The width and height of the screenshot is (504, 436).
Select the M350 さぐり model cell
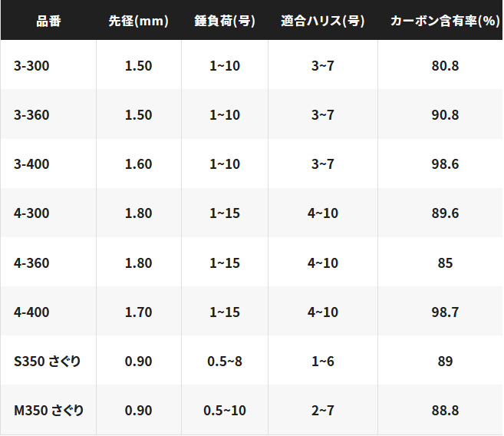(49, 411)
